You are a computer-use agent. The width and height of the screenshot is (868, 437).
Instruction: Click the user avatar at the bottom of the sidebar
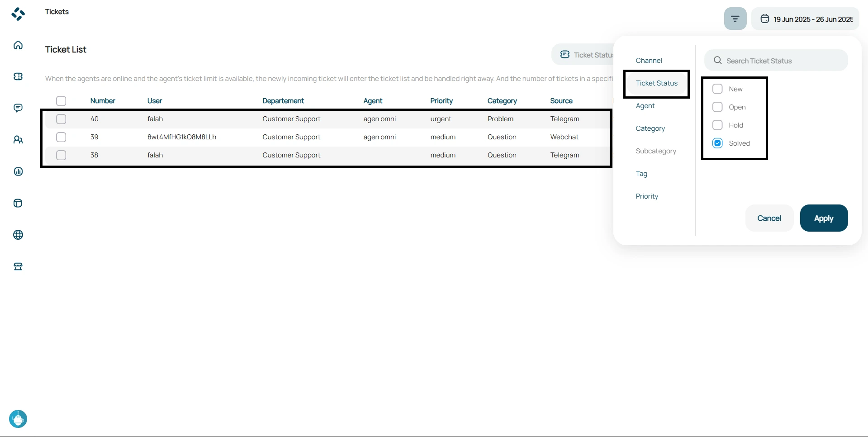pos(18,419)
